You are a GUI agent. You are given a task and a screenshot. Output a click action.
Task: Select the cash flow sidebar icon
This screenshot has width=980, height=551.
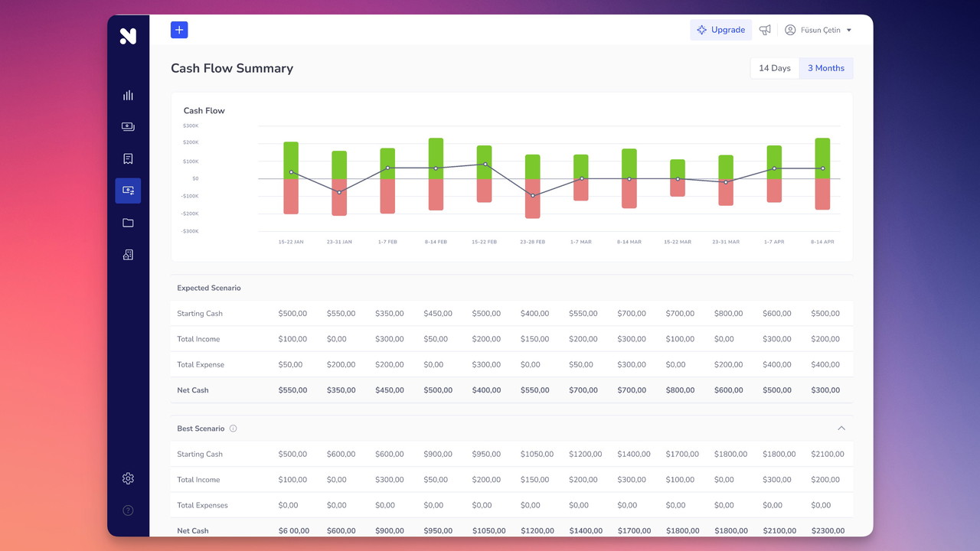tap(128, 191)
